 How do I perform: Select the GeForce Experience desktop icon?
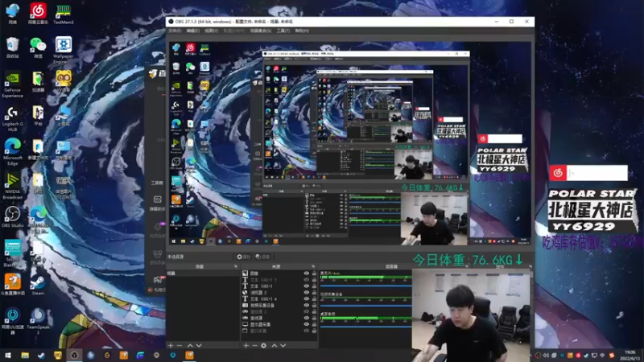click(x=12, y=84)
